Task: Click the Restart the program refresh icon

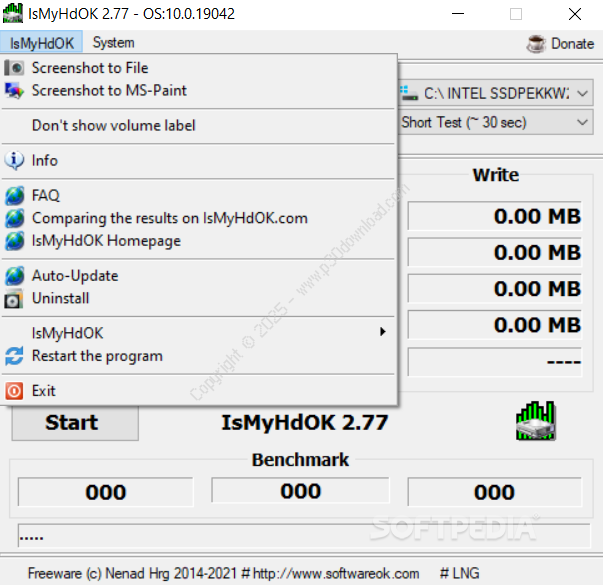Action: point(14,357)
